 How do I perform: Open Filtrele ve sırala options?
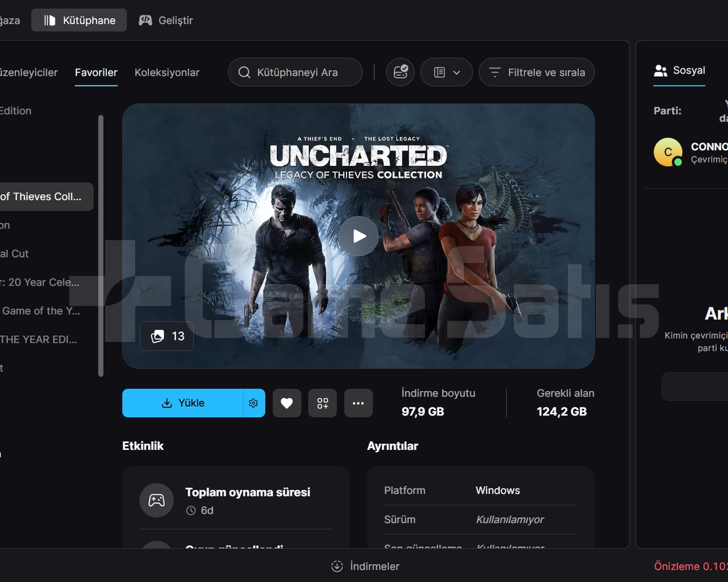pos(537,72)
